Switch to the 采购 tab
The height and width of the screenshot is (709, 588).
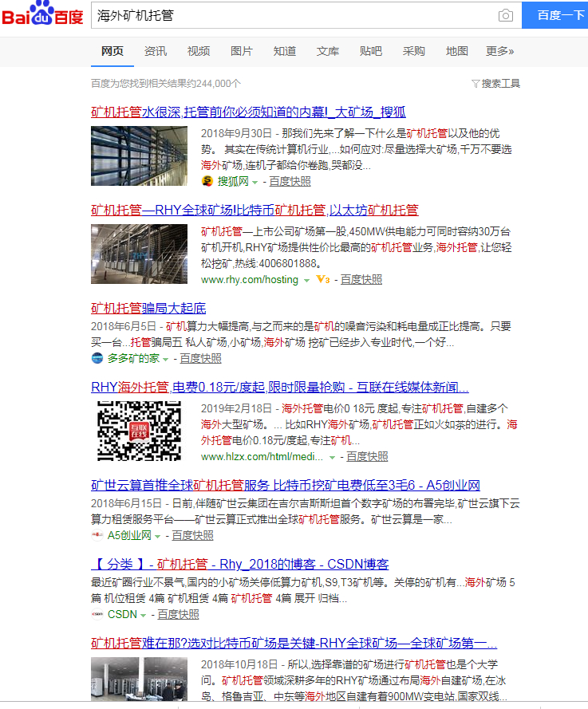tap(414, 51)
